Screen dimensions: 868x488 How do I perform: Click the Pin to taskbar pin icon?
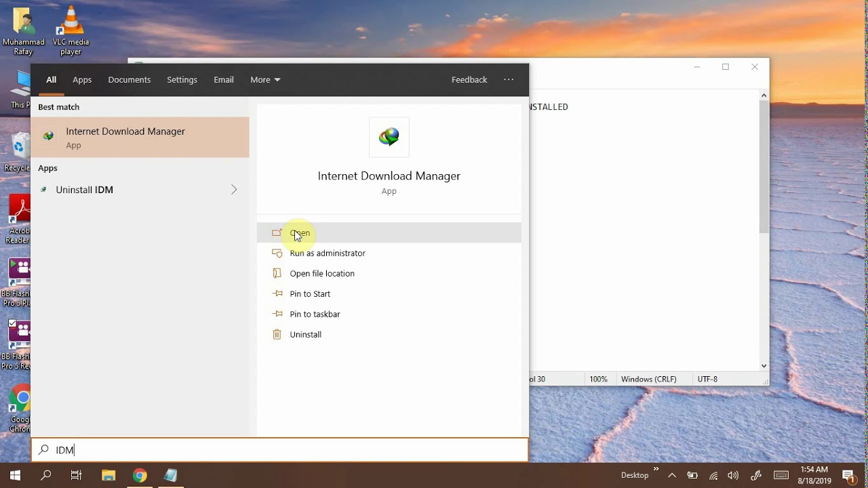pyautogui.click(x=277, y=314)
